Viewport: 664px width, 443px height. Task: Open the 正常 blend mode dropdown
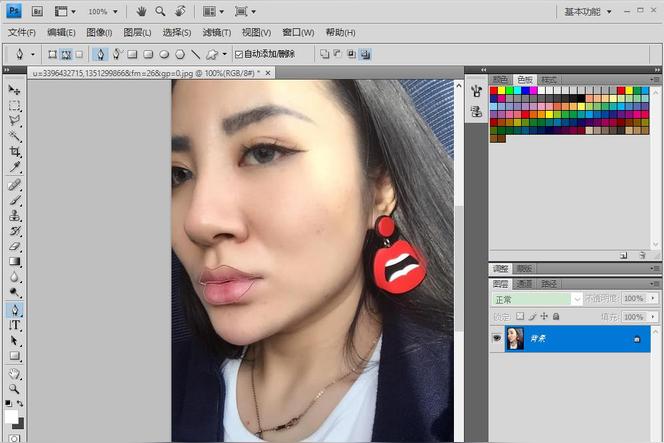536,299
